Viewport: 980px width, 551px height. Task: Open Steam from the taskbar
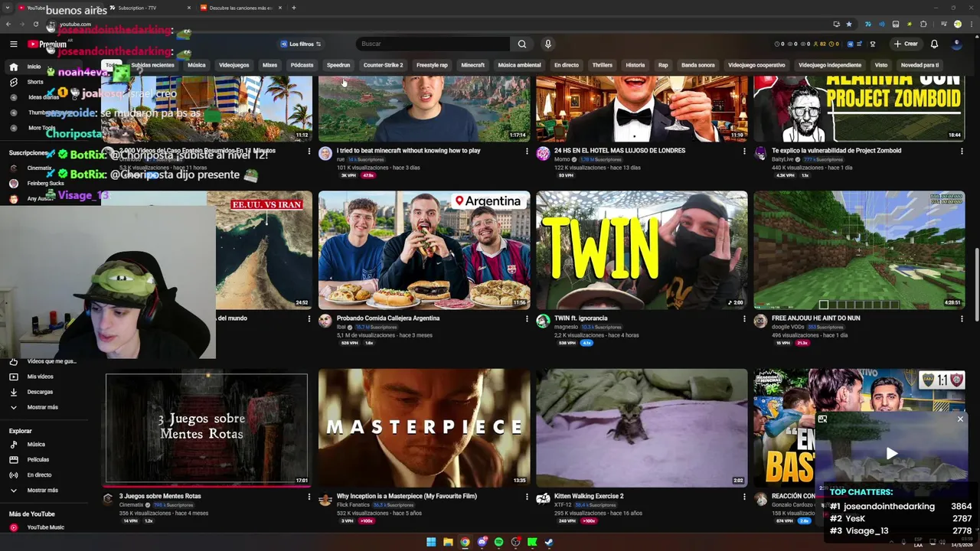pyautogui.click(x=549, y=542)
